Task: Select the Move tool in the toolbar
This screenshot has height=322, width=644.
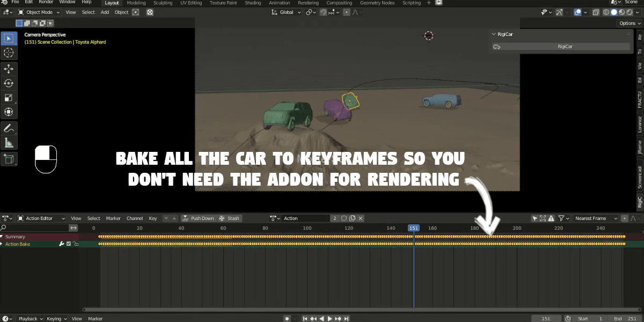Action: (x=9, y=69)
